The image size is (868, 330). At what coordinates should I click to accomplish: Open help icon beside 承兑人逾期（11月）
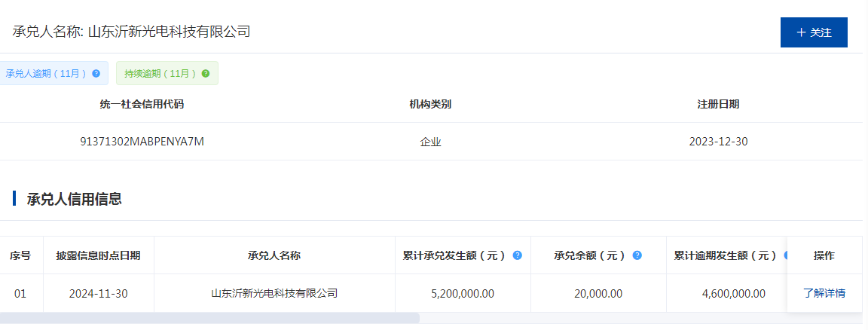[x=96, y=73]
